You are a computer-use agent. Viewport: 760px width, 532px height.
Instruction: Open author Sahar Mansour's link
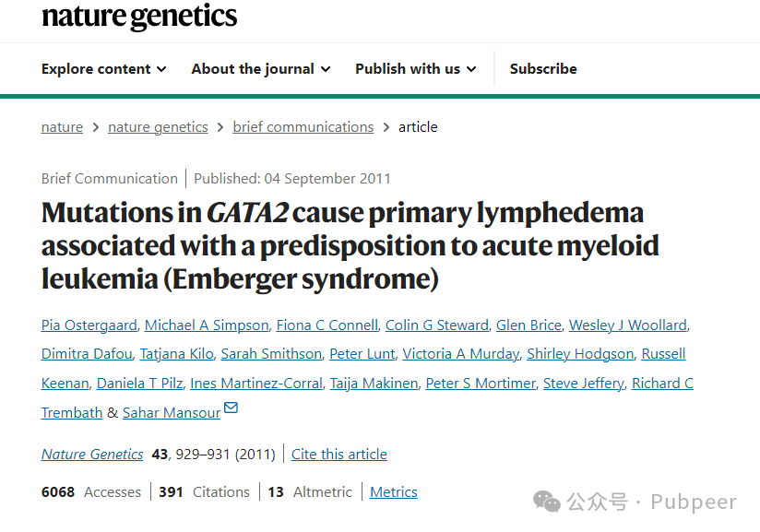pos(172,413)
